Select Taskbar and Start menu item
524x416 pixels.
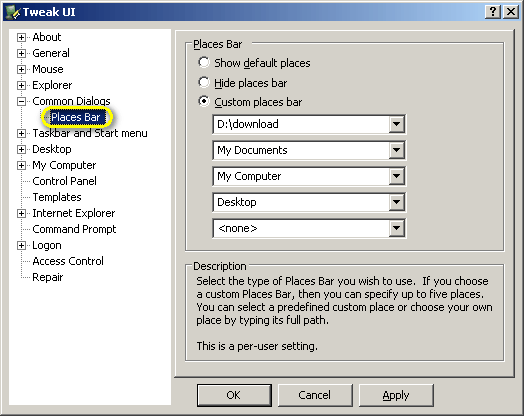pos(90,133)
